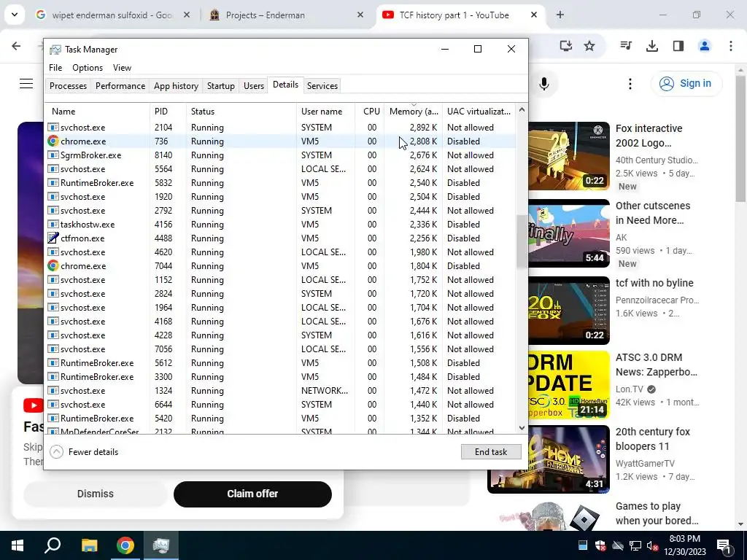Click install app icon in address bar

[x=565, y=46]
